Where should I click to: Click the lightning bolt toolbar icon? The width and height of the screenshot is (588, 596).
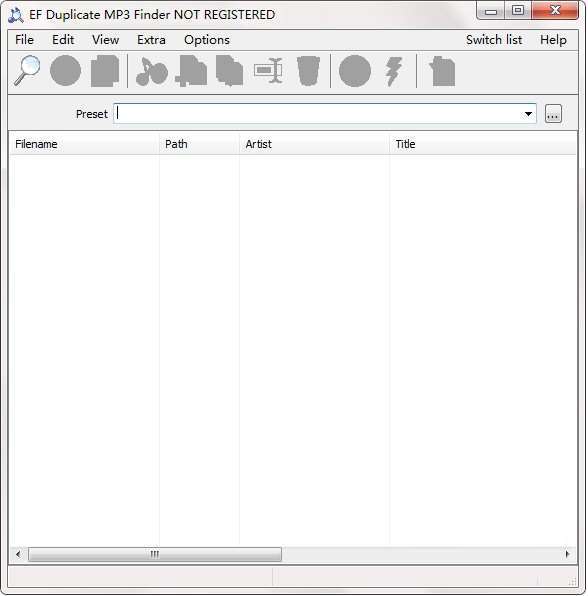[x=394, y=71]
